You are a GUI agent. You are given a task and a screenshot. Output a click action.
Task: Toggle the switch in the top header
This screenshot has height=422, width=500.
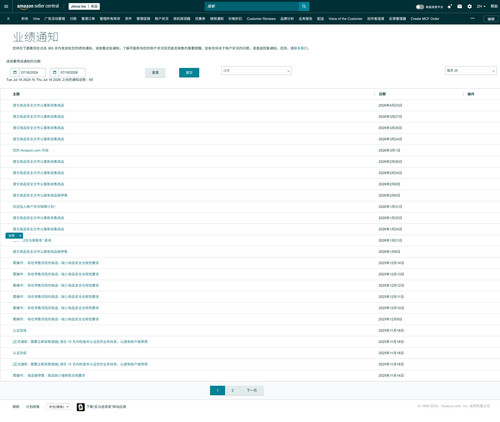[420, 7]
